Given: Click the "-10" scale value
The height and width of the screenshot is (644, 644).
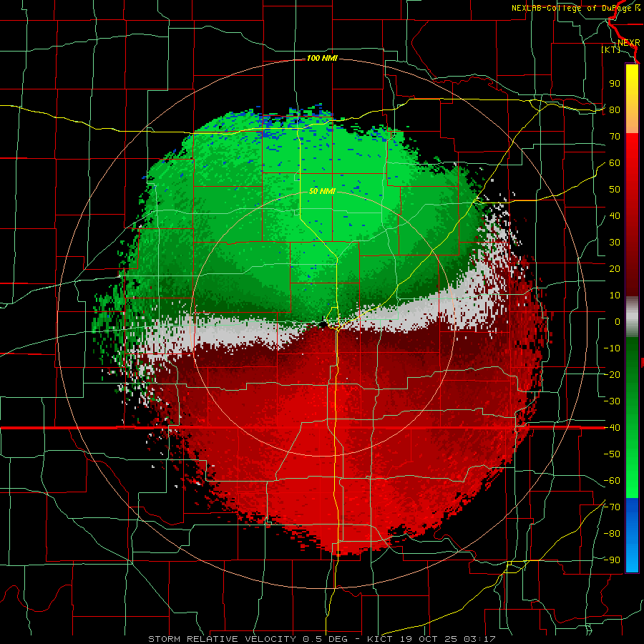Looking at the screenshot, I should [612, 348].
